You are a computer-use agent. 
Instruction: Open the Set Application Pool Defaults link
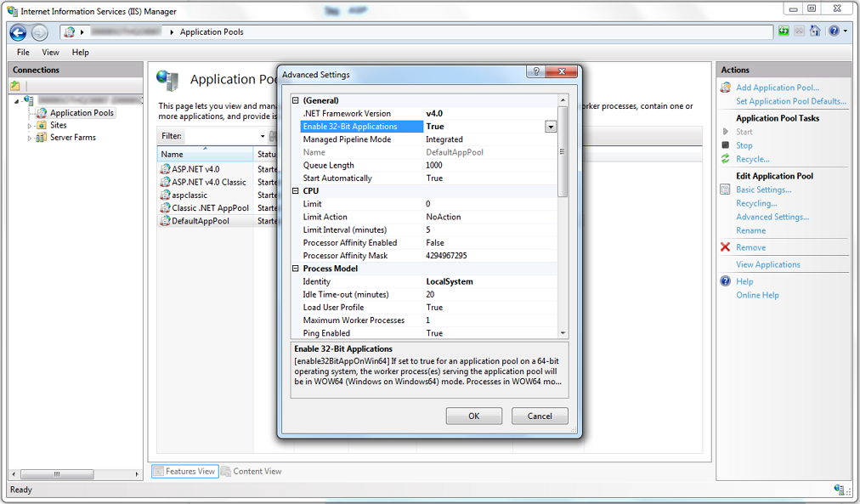(791, 101)
